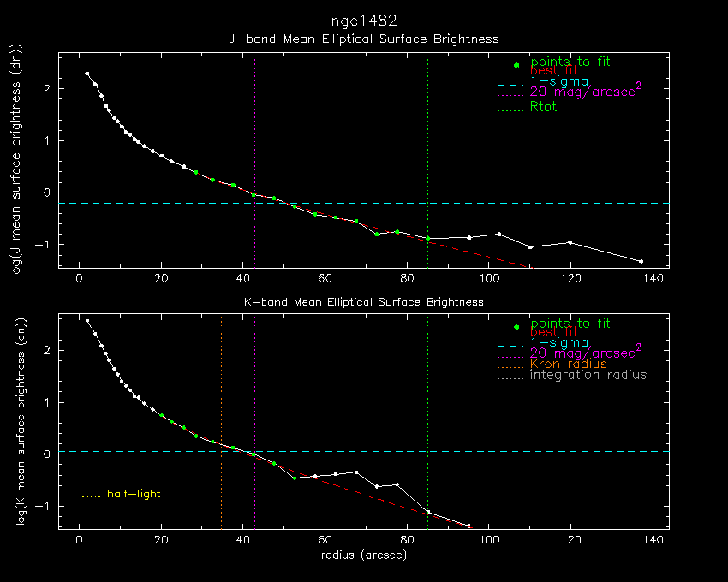
Task: Click the topmost data point in K-band plot
Action: click(x=87, y=321)
